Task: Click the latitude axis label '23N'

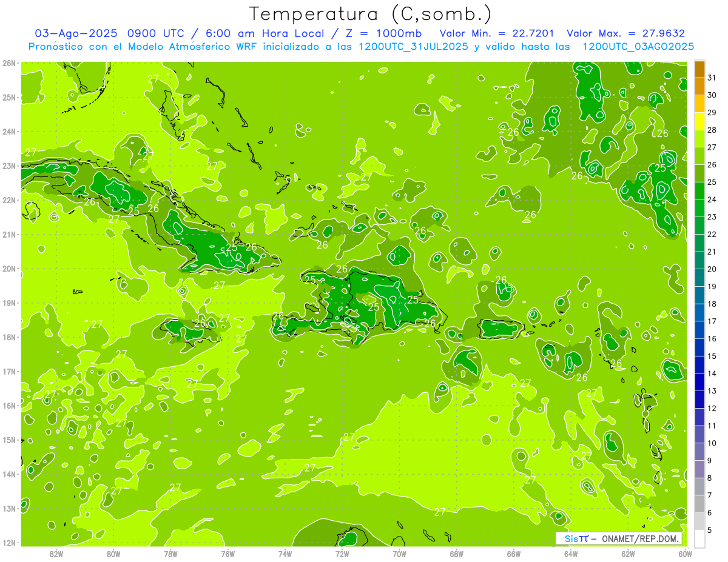Action: 9,166
